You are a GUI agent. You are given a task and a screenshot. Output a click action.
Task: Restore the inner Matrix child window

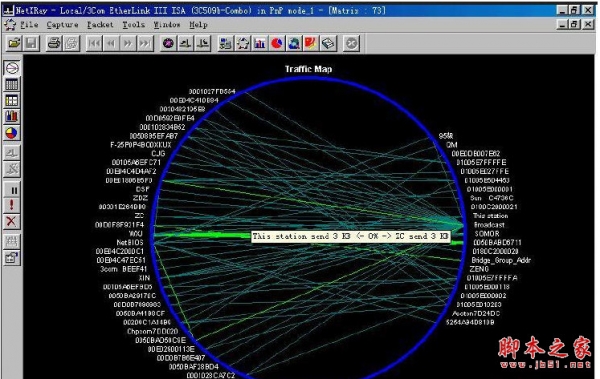tap(574, 25)
